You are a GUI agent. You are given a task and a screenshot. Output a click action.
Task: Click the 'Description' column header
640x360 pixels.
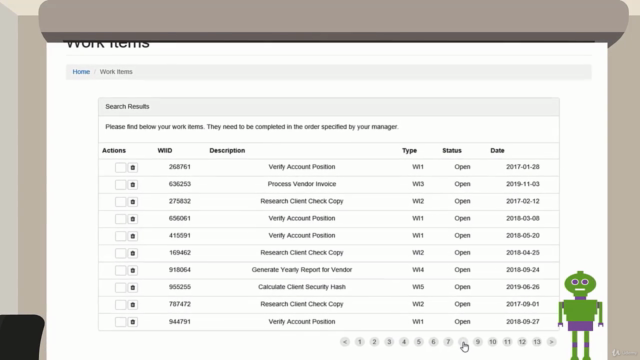tap(227, 151)
